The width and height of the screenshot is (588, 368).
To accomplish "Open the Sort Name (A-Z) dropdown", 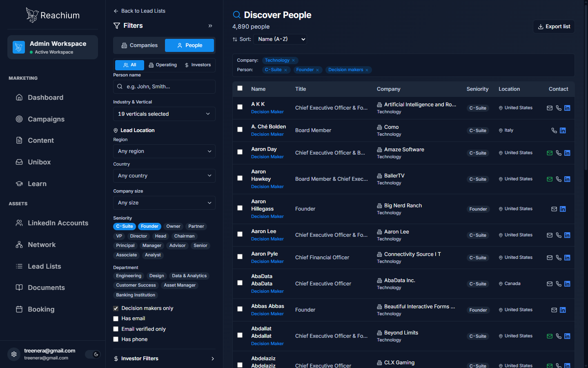I will click(x=280, y=39).
